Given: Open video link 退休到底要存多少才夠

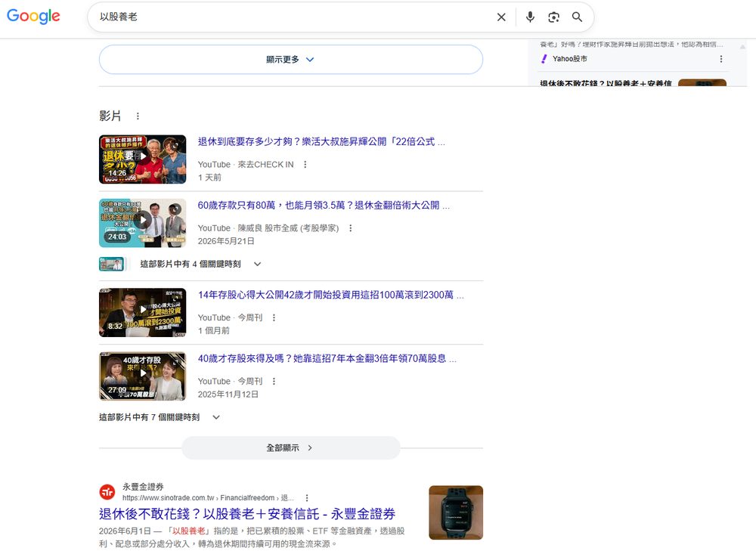Looking at the screenshot, I should tap(321, 142).
